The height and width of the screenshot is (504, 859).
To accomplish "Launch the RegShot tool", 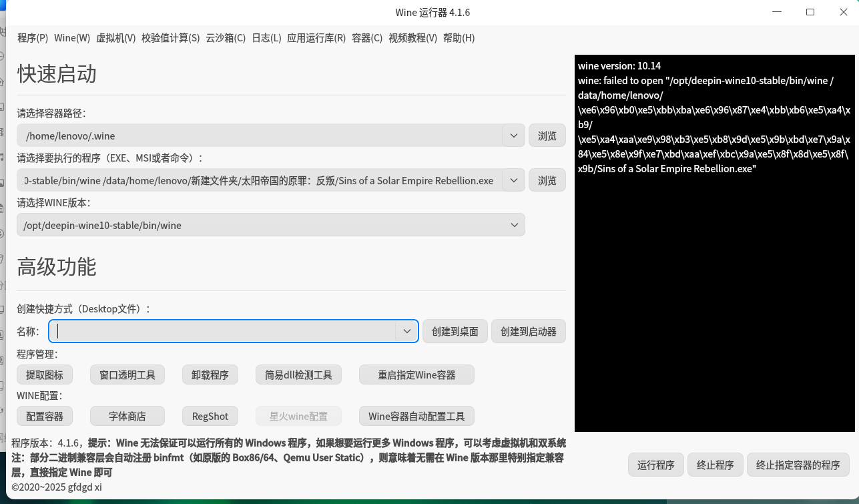I will pyautogui.click(x=210, y=417).
